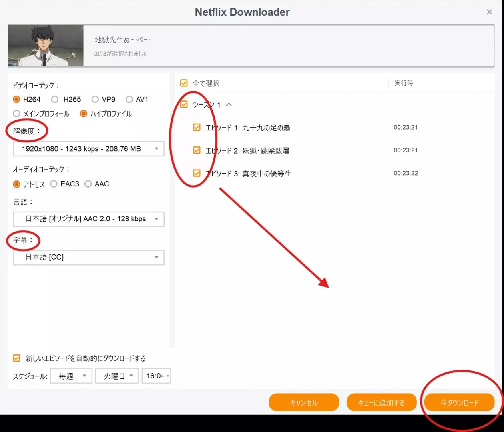Uncheck エピソード 2: 妖狐・跳梁跋扈
504x432 pixels.
click(x=197, y=150)
